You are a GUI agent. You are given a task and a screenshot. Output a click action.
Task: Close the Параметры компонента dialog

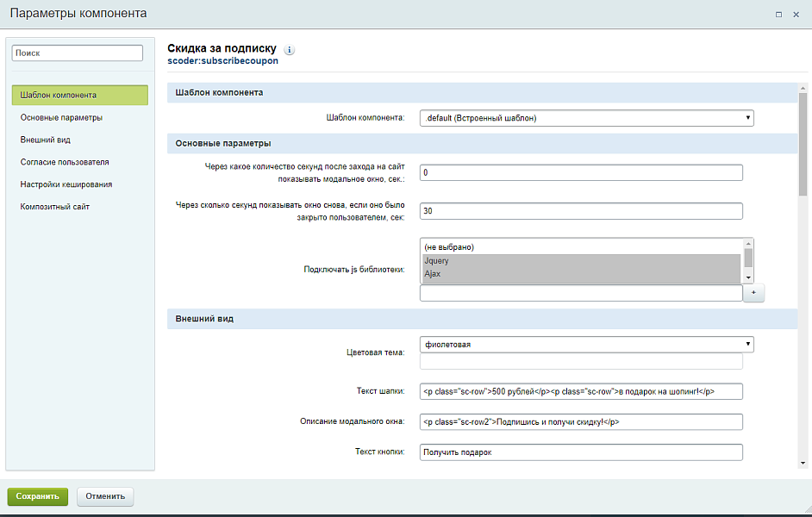click(797, 14)
